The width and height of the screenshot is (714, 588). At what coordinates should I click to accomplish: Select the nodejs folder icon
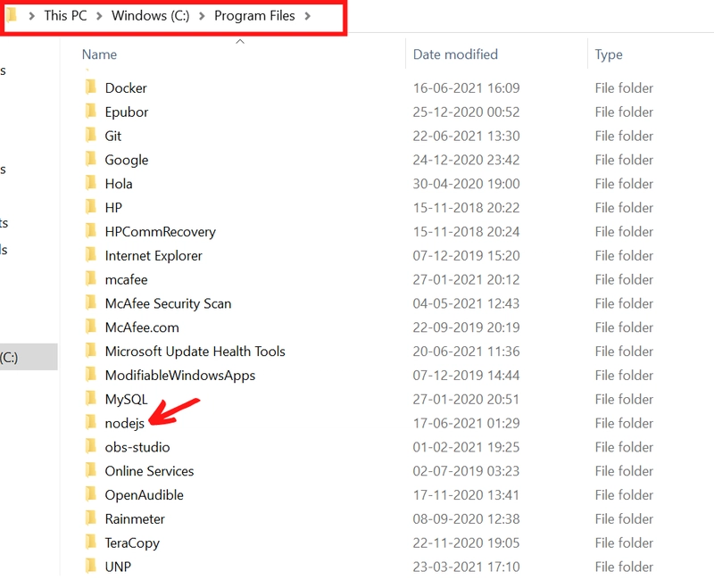pyautogui.click(x=91, y=422)
